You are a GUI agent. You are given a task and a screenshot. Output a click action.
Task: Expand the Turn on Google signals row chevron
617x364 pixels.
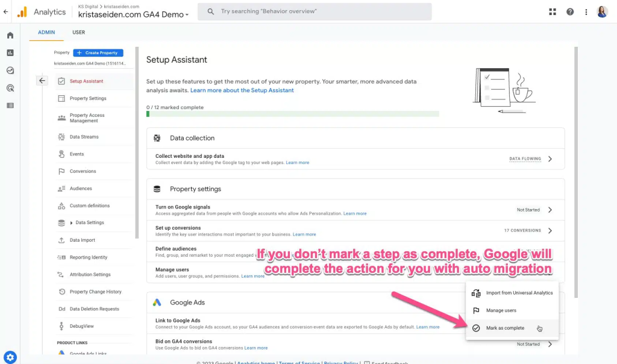(x=550, y=210)
